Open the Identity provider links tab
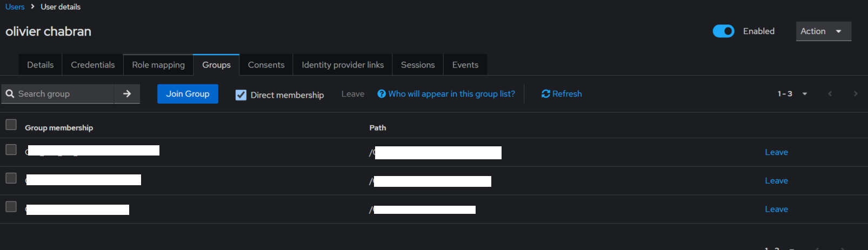 (343, 65)
